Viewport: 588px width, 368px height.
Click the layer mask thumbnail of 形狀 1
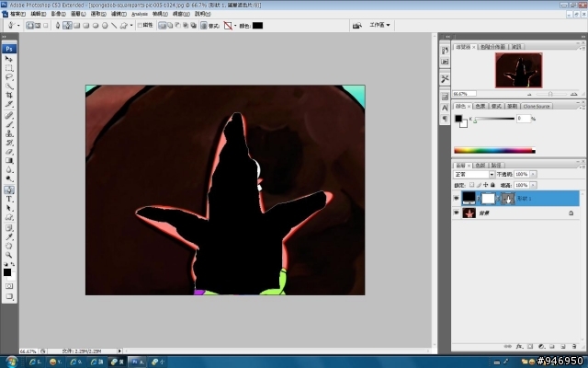[x=488, y=198]
